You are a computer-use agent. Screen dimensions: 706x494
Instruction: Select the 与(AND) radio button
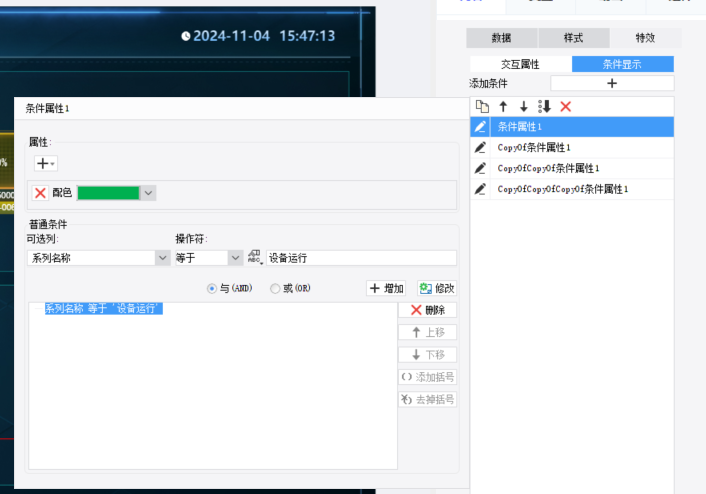[x=212, y=289]
